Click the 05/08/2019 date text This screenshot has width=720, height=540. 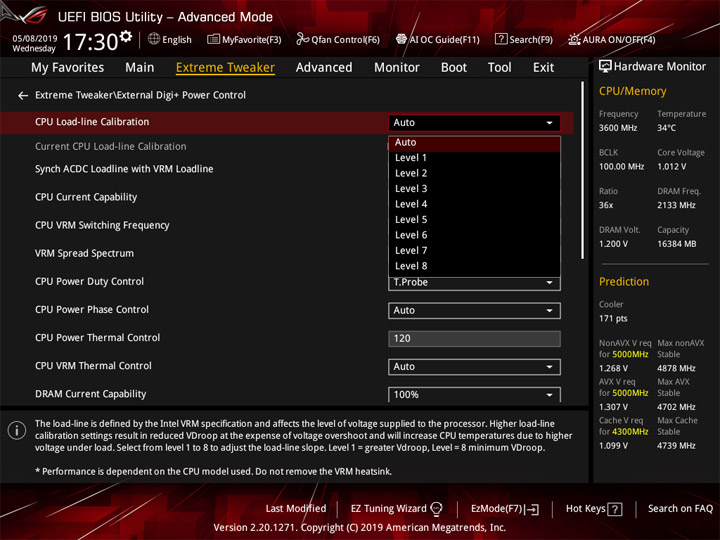[x=34, y=38]
